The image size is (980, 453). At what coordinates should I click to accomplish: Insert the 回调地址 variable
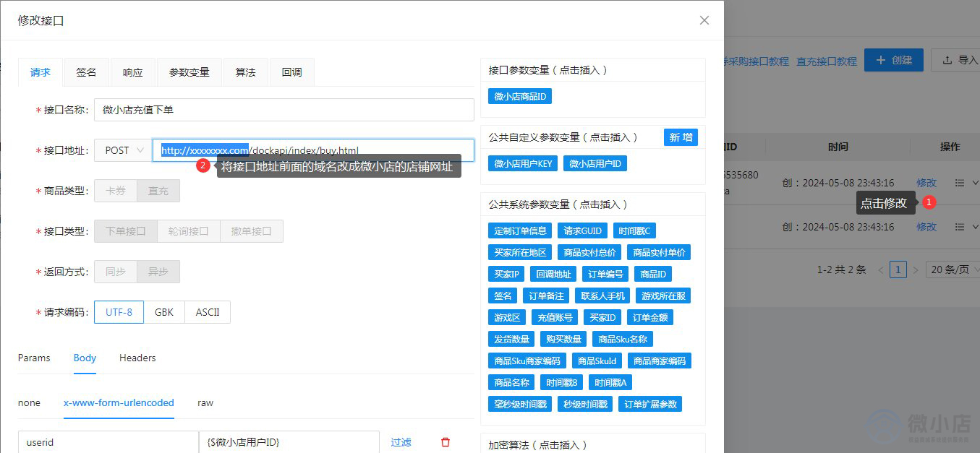(x=553, y=274)
